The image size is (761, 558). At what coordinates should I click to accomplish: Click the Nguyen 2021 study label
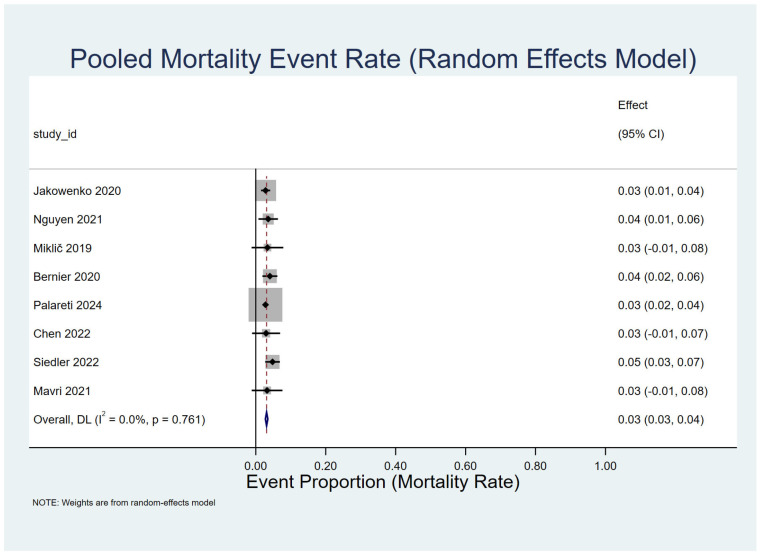pyautogui.click(x=68, y=220)
